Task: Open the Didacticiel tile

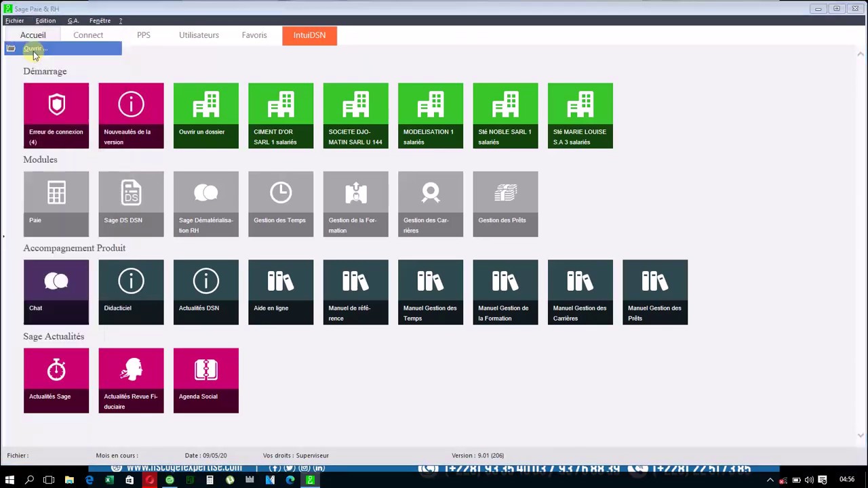Action: click(x=131, y=292)
